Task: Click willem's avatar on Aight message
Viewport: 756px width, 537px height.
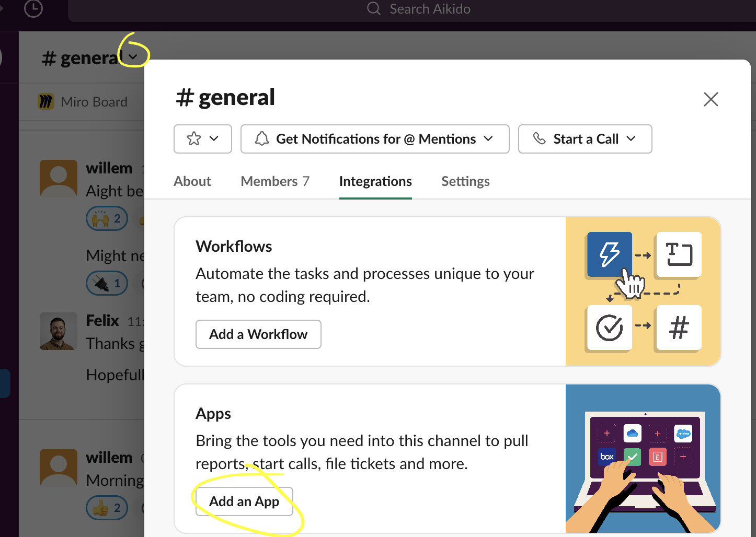Action: click(x=59, y=178)
